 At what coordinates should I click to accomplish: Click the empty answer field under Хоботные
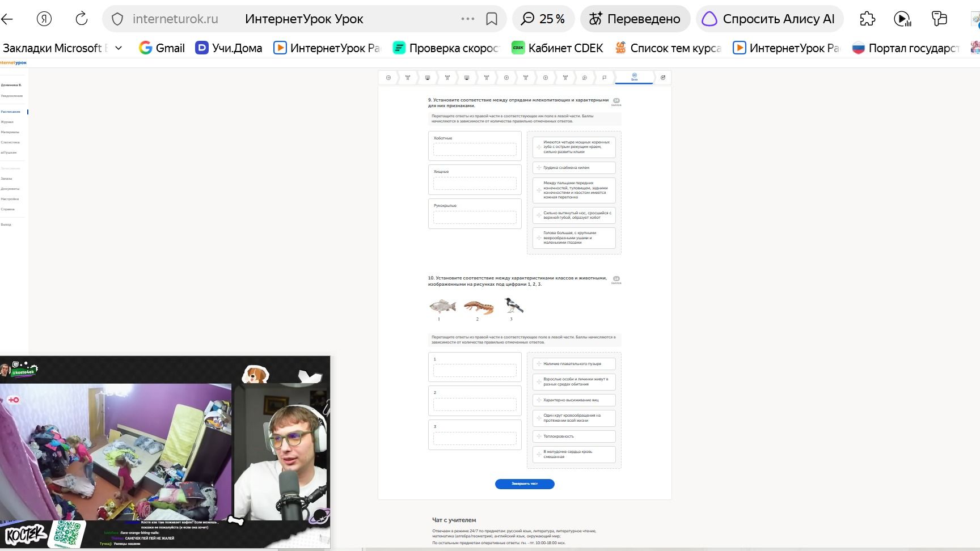point(475,150)
